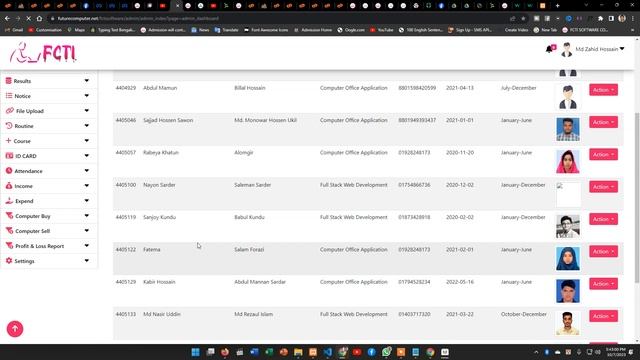
Task: Open Action dropdown for Nayon Sarder
Action: [603, 187]
